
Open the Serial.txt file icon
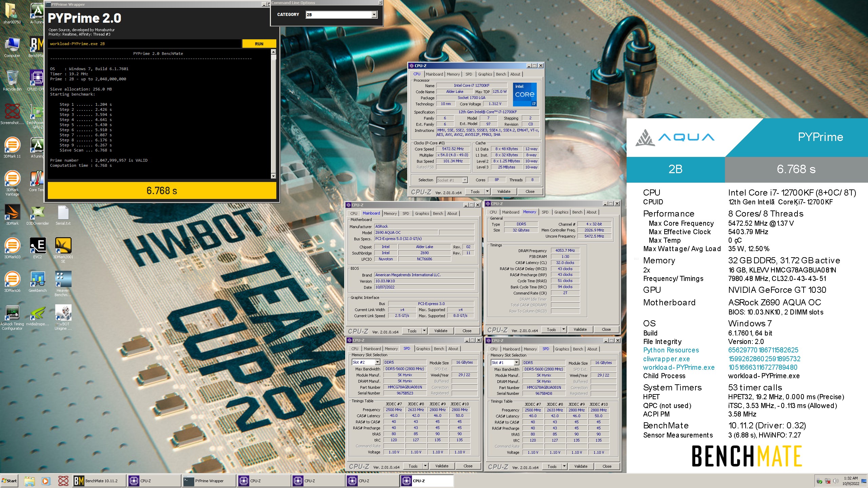coord(63,215)
